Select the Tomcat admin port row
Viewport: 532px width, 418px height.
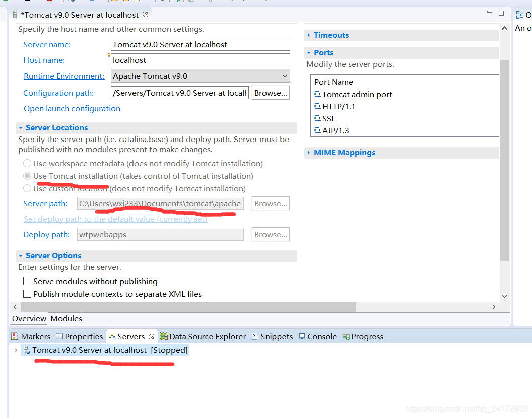(405, 94)
